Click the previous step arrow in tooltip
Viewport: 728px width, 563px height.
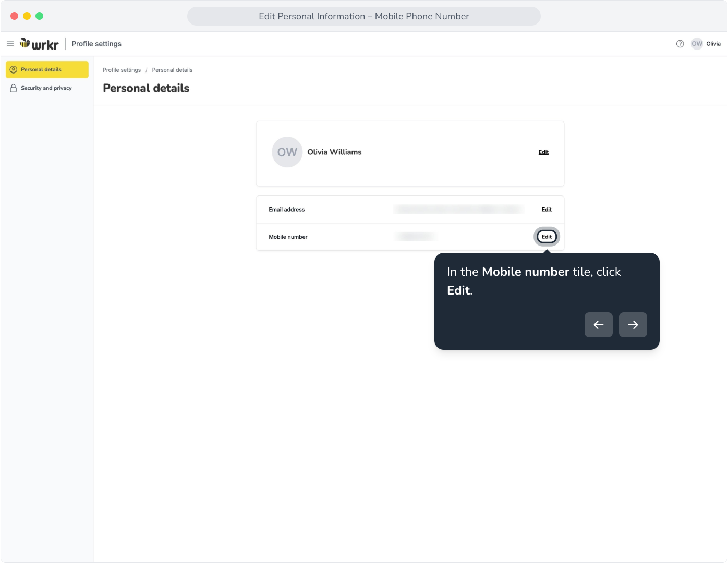pos(599,325)
